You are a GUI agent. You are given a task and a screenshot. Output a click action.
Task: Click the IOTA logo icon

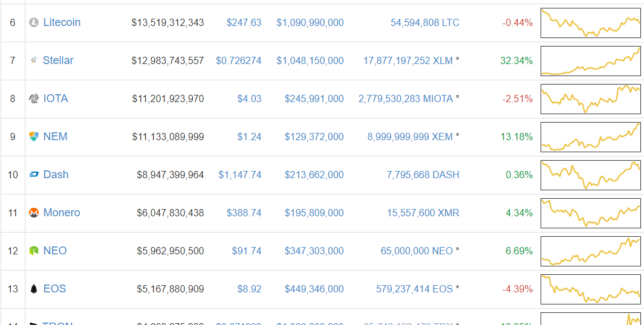click(x=34, y=98)
